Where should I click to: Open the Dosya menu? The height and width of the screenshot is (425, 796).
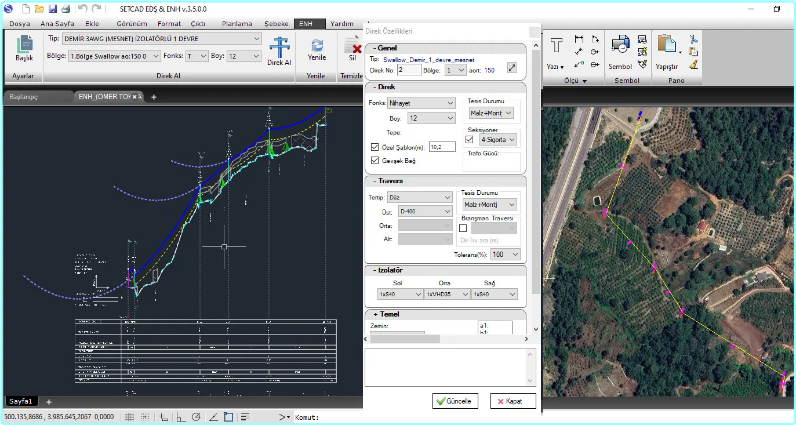point(19,23)
